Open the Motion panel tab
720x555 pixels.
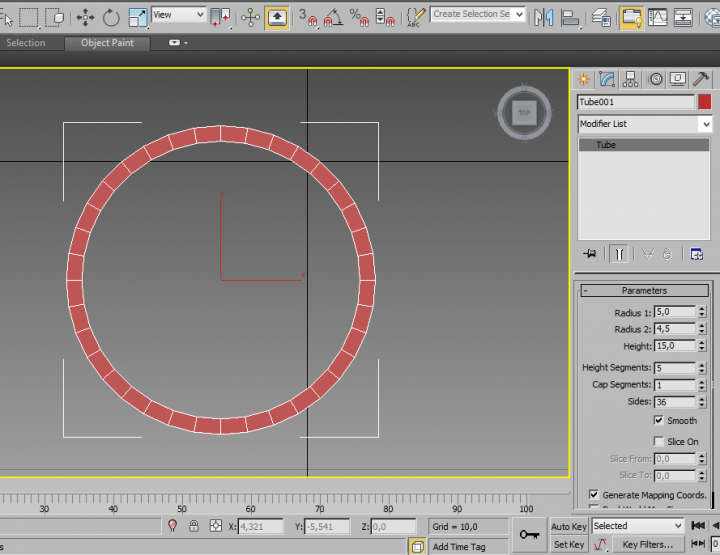click(x=655, y=79)
